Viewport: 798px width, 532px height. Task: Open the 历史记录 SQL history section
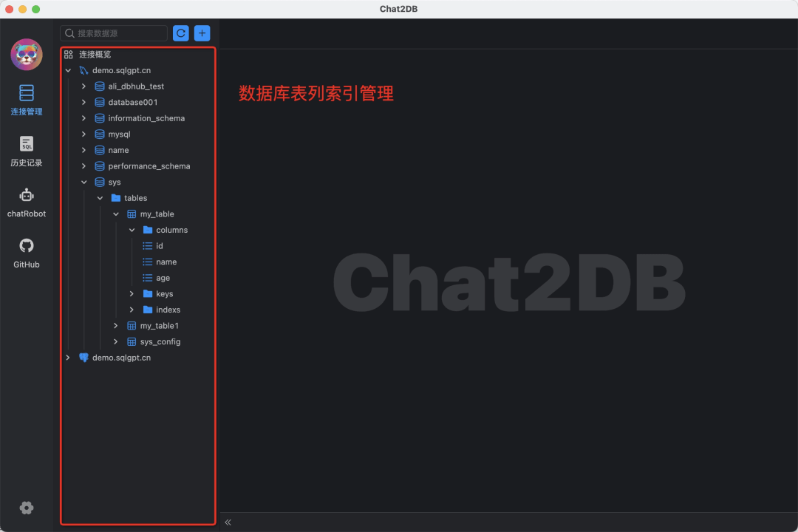[x=27, y=151]
